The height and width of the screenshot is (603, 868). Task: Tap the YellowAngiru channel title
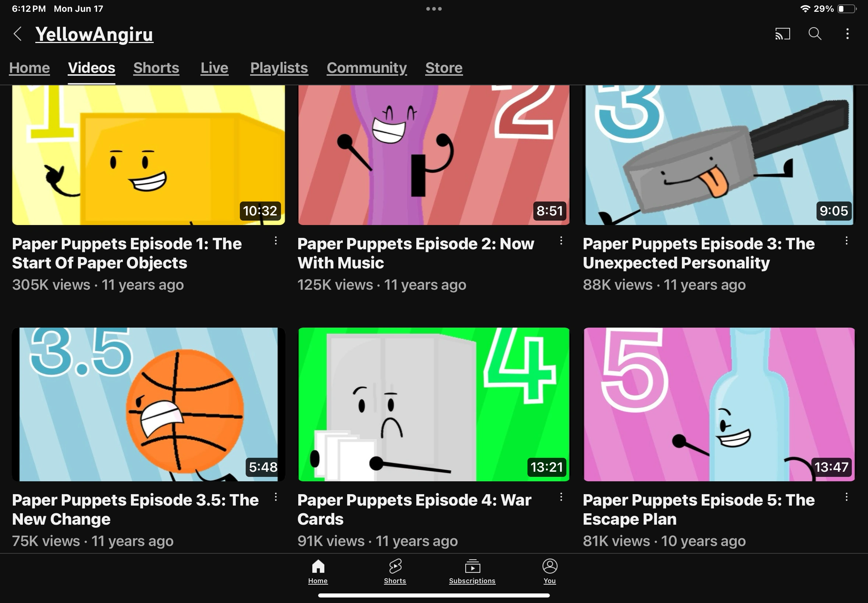point(94,35)
